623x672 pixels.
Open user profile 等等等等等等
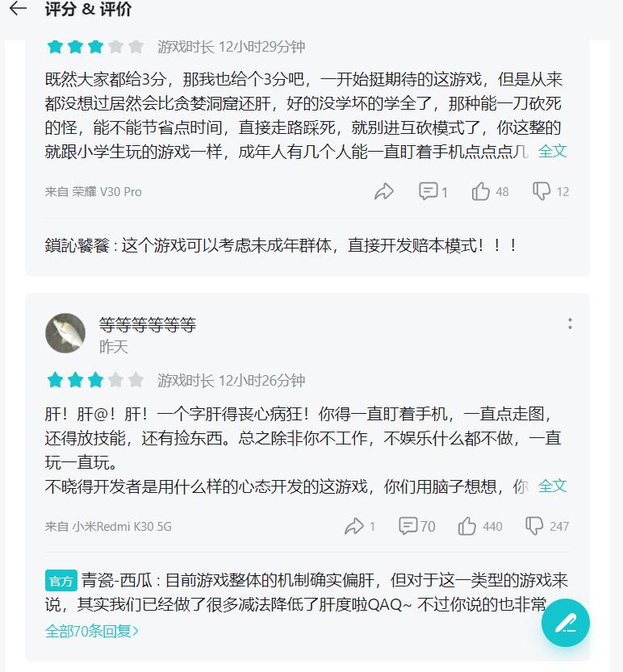(x=148, y=324)
